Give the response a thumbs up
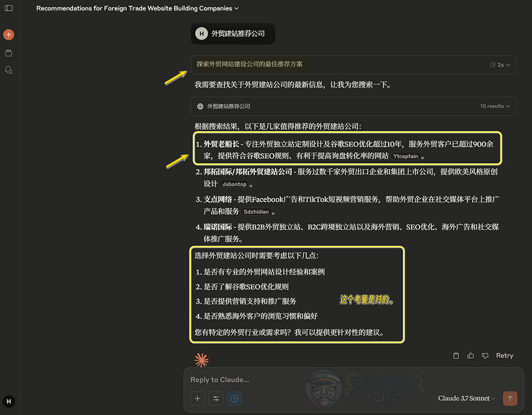The height and width of the screenshot is (415, 532). tap(471, 355)
